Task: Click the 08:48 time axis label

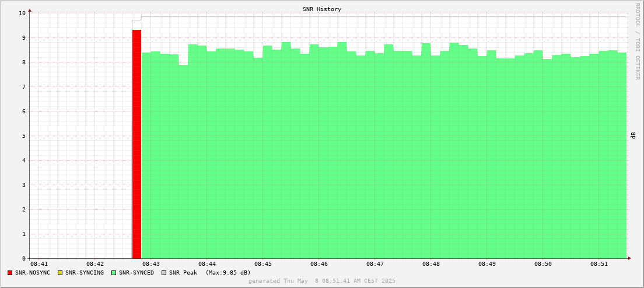Action: (431, 263)
